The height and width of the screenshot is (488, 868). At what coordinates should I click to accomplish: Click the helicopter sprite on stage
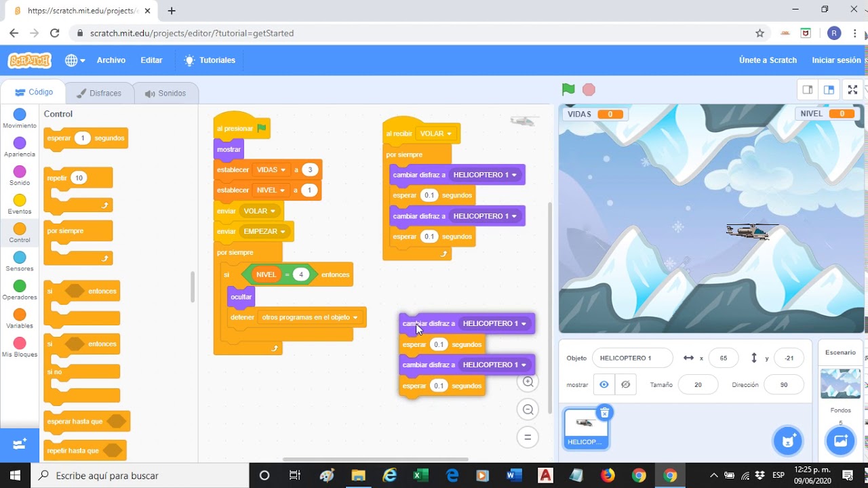[750, 232]
